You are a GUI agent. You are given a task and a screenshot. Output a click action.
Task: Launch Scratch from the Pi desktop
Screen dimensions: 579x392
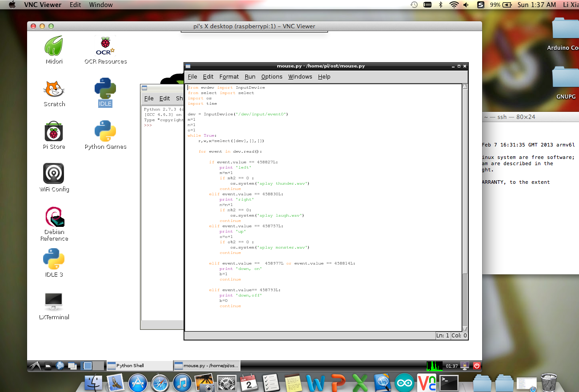pyautogui.click(x=54, y=89)
